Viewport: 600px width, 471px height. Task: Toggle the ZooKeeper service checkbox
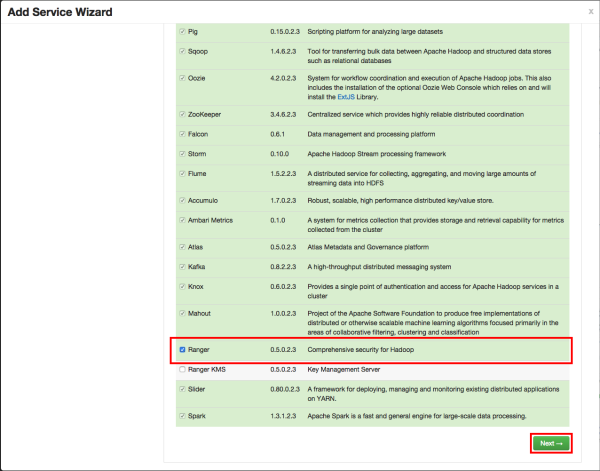(x=182, y=114)
